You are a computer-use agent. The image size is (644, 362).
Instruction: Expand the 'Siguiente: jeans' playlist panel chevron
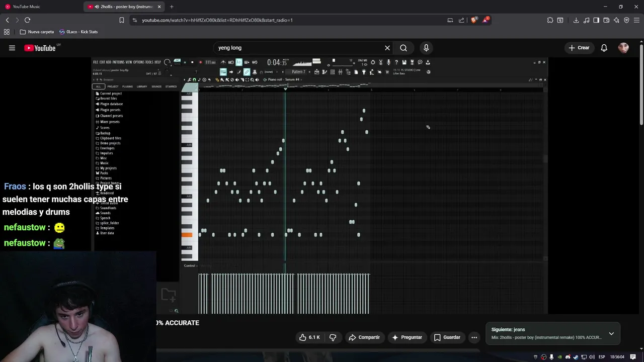tap(611, 333)
